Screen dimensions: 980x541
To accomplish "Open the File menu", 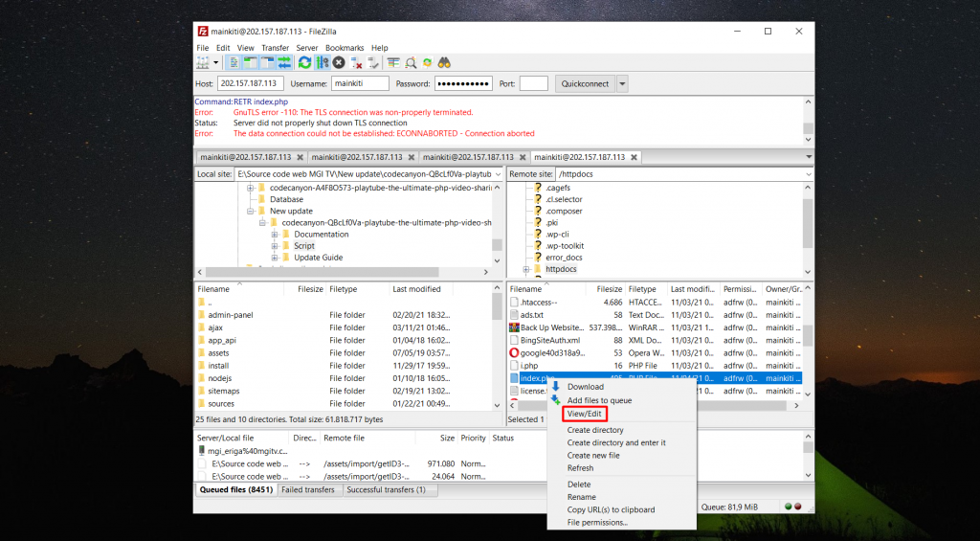I will (203, 48).
